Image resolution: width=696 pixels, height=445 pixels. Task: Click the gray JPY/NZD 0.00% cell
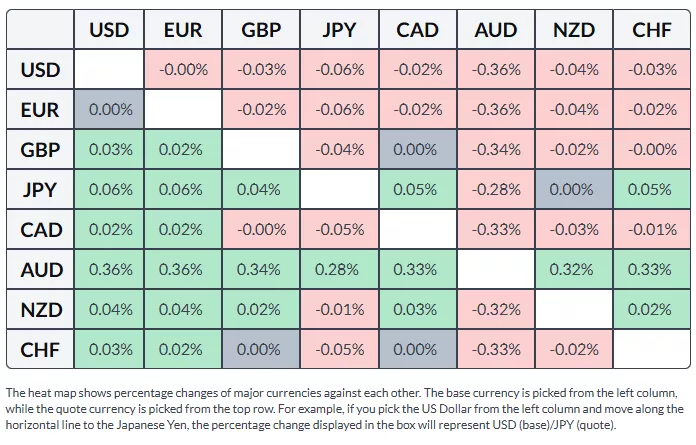point(573,190)
